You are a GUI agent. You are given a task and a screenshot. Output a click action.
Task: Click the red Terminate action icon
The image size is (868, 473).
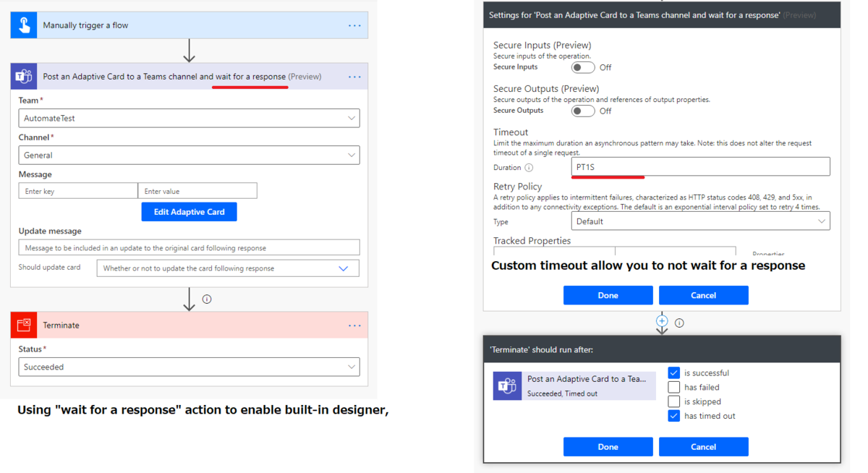pos(24,325)
